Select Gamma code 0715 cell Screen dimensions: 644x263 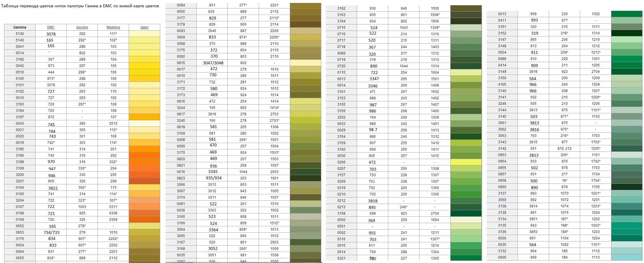point(341,28)
